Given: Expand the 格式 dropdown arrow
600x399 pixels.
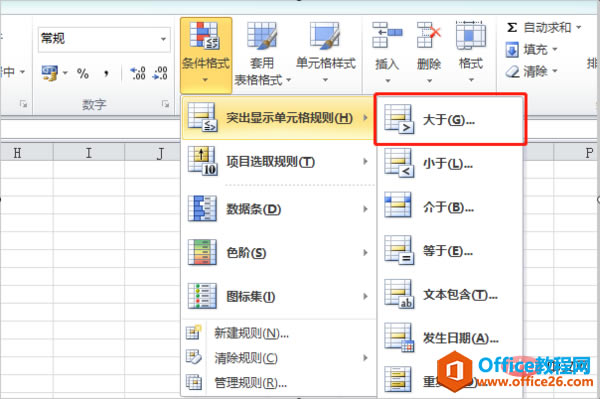Looking at the screenshot, I should click(471, 80).
